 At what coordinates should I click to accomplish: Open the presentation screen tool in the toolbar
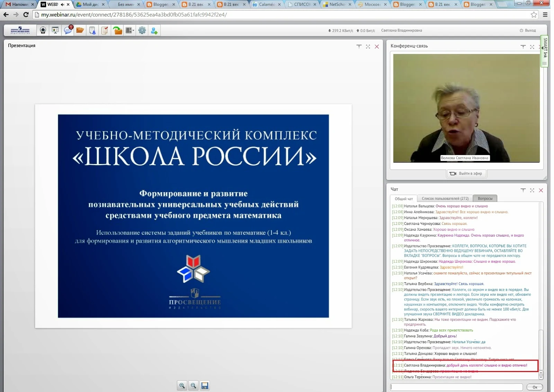click(55, 30)
